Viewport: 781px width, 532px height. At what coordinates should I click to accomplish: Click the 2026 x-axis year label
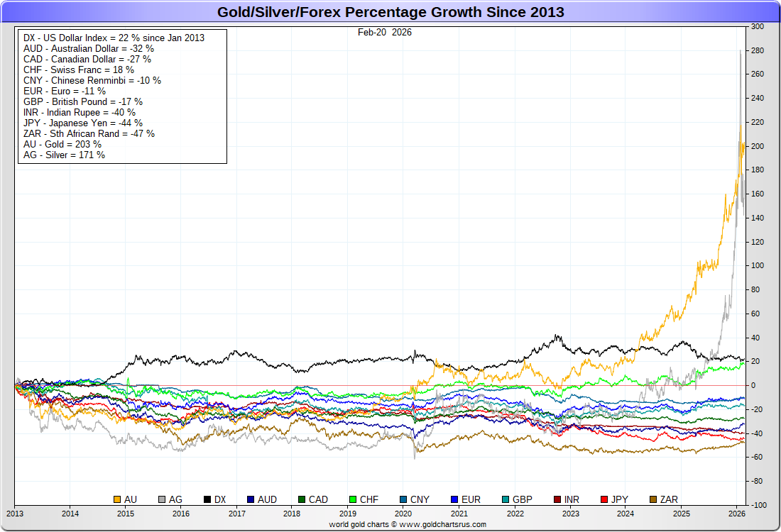(x=737, y=513)
